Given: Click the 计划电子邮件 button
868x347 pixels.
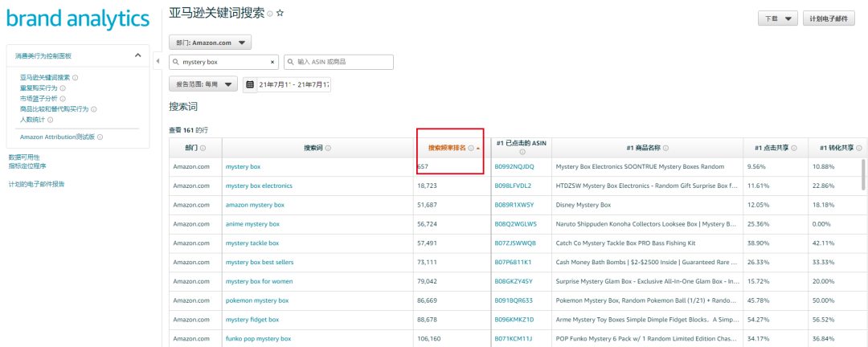Looking at the screenshot, I should point(829,18).
